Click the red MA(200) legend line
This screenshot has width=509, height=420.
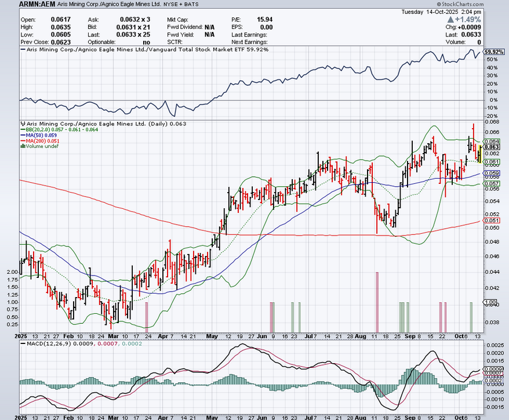[21, 140]
